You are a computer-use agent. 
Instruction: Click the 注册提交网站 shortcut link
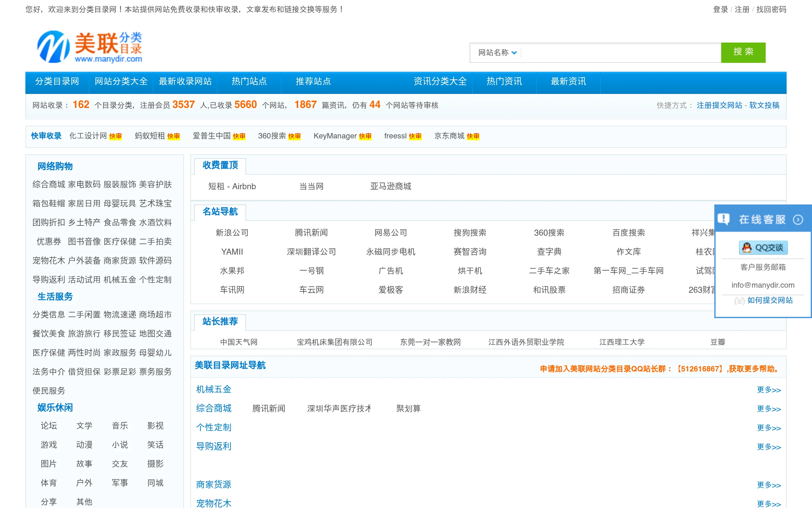coord(719,105)
